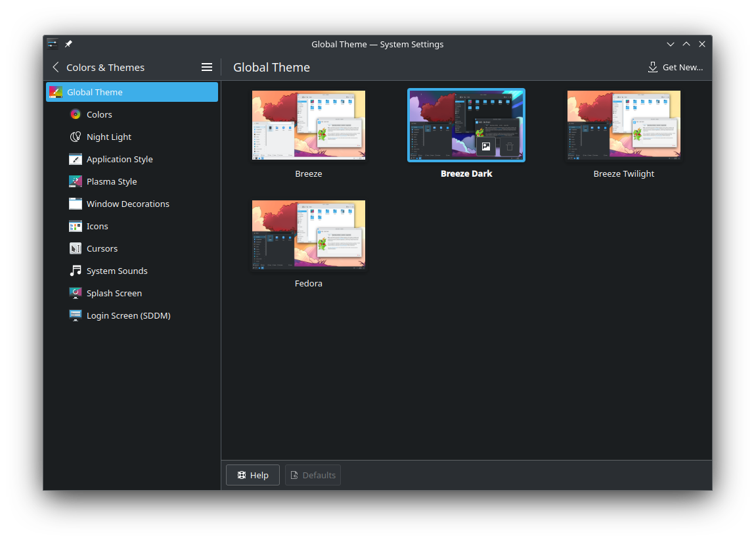Click the Night Light bulb icon

(76, 137)
